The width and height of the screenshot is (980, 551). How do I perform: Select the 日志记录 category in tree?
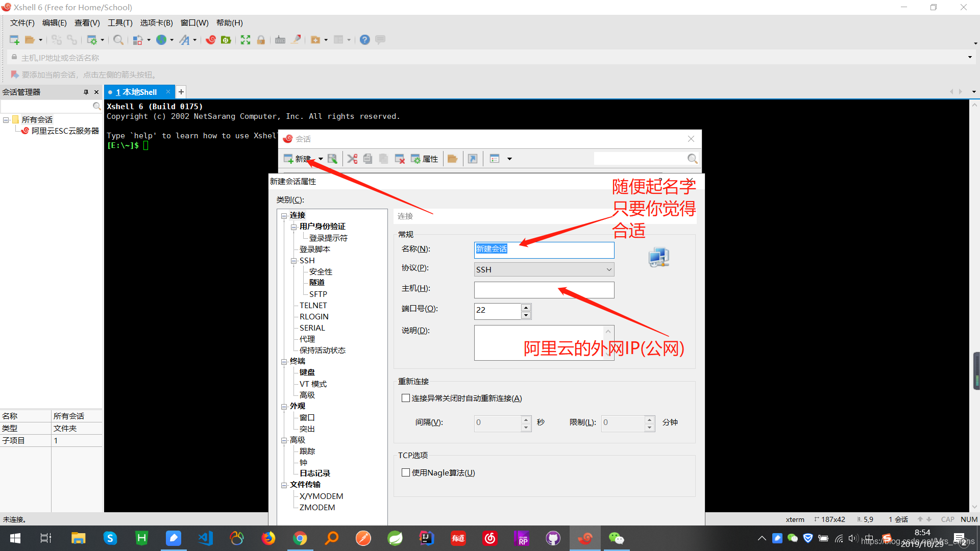coord(315,473)
